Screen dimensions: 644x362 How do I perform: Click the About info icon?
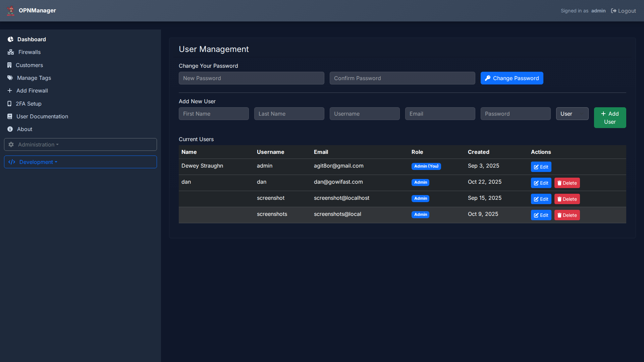pos(10,129)
